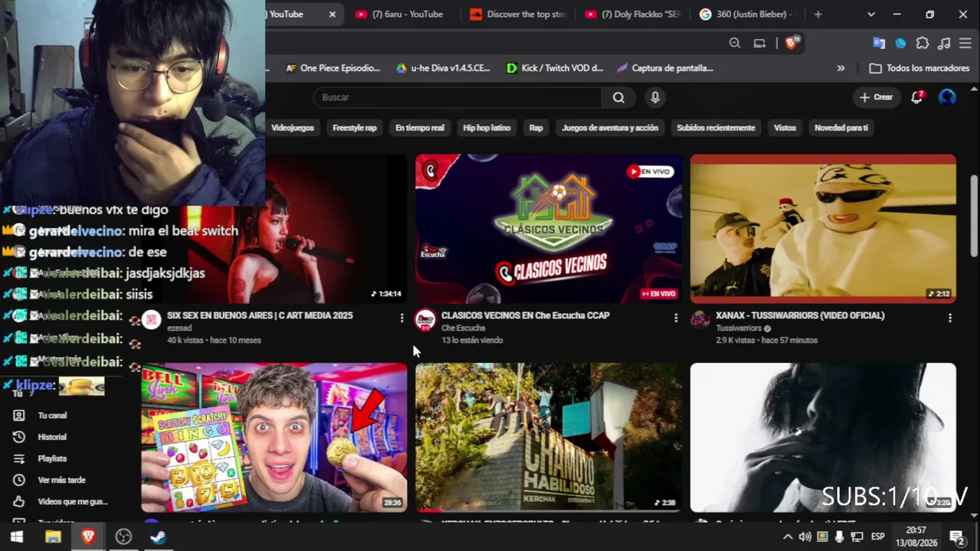Switch to the Discover the top streams tab

click(518, 14)
